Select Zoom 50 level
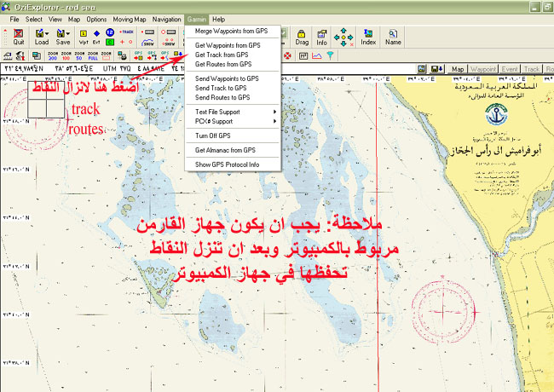 tap(79, 55)
